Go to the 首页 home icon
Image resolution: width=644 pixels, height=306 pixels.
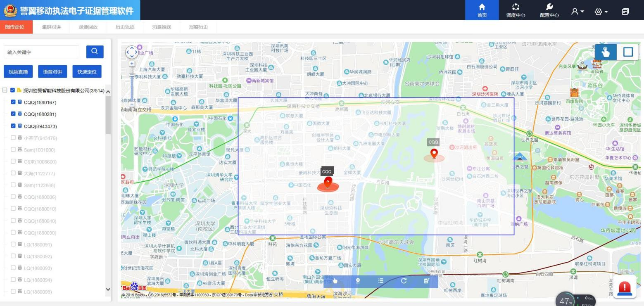(482, 10)
